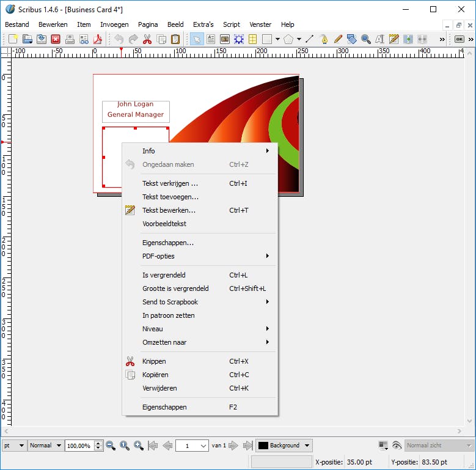
Task: Choose 'In patroon zetten' menu entry
Action: coord(200,315)
